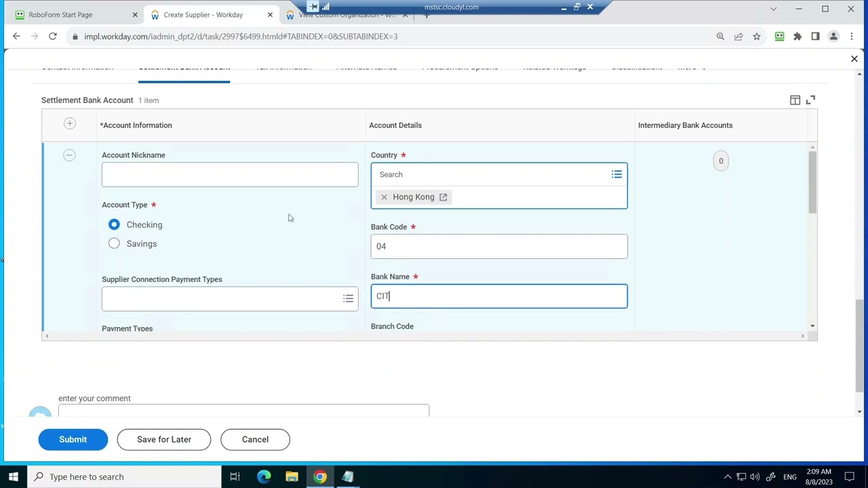The image size is (868, 488).
Task: Open the Chrome three-dot menu
Action: click(852, 37)
